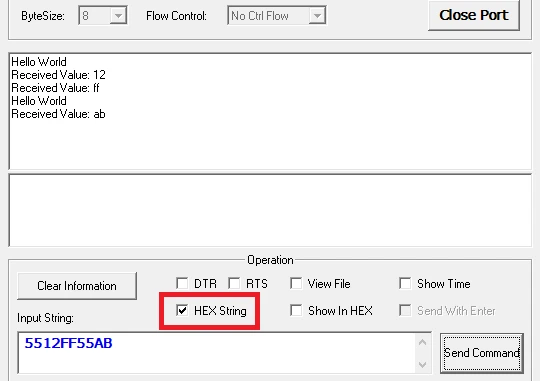Screen dimensions: 540x381
Task: Click the 'Operation' group title
Action: [x=270, y=260]
